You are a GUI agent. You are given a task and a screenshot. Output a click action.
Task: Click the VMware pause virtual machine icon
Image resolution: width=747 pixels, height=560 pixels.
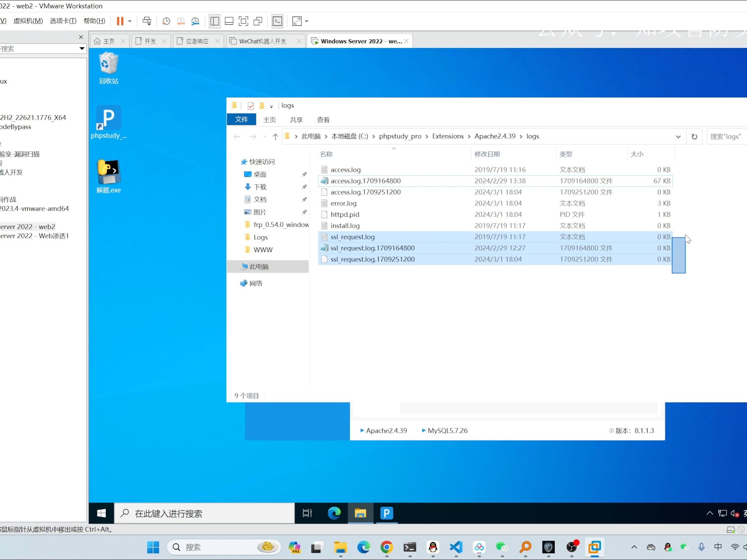tap(120, 21)
